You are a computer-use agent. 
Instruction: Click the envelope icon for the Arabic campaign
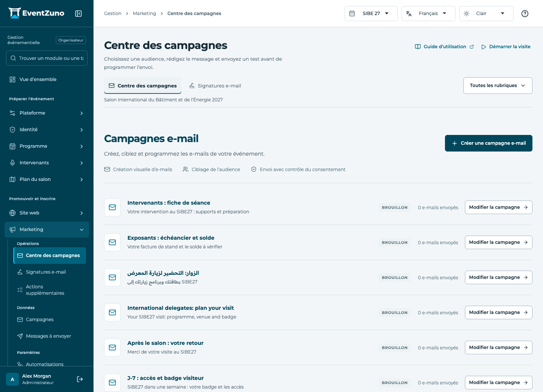[112, 277]
